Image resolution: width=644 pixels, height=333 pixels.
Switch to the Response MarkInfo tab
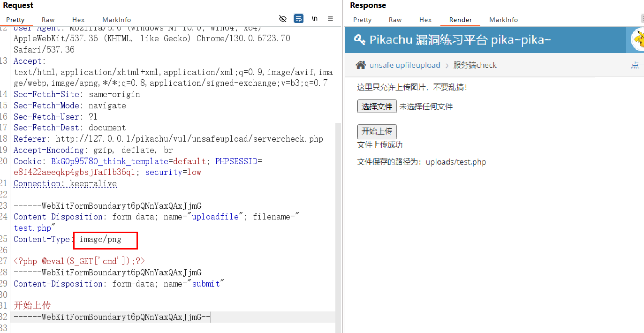point(504,20)
